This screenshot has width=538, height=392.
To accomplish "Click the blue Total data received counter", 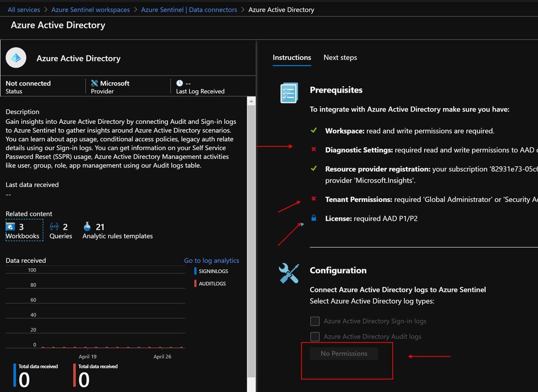I will pos(36,375).
